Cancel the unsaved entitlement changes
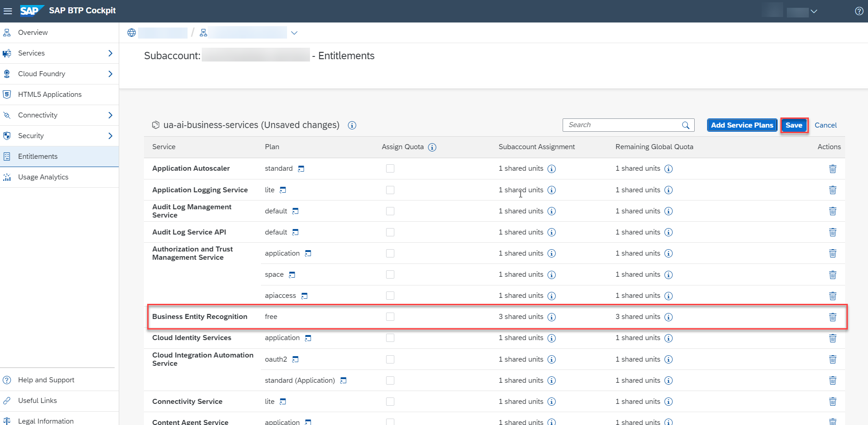868x425 pixels. [825, 125]
